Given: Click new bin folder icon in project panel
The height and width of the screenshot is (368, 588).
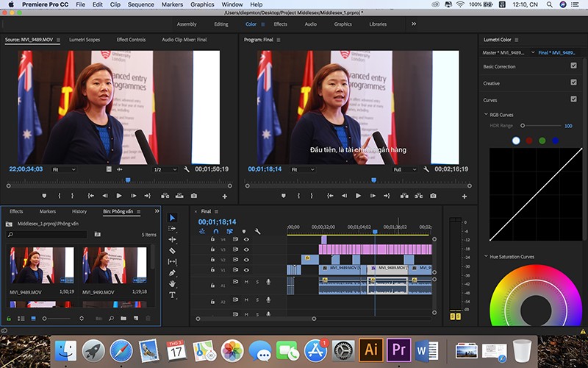Looking at the screenshot, I should point(123,318).
